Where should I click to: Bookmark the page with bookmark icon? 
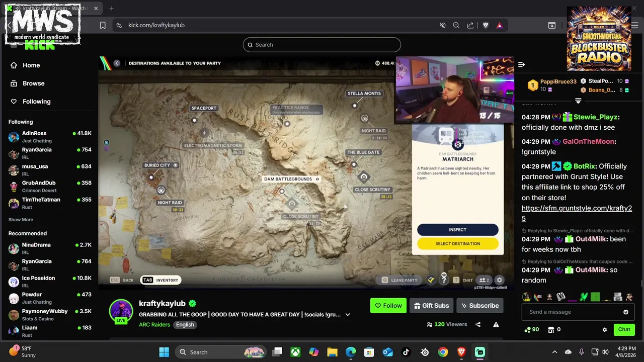click(103, 25)
